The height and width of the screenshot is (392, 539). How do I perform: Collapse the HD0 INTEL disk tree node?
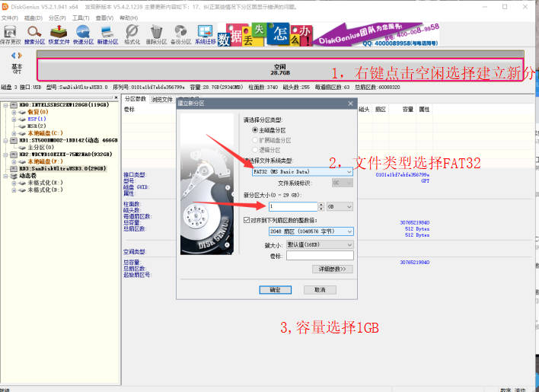[x=5, y=105]
